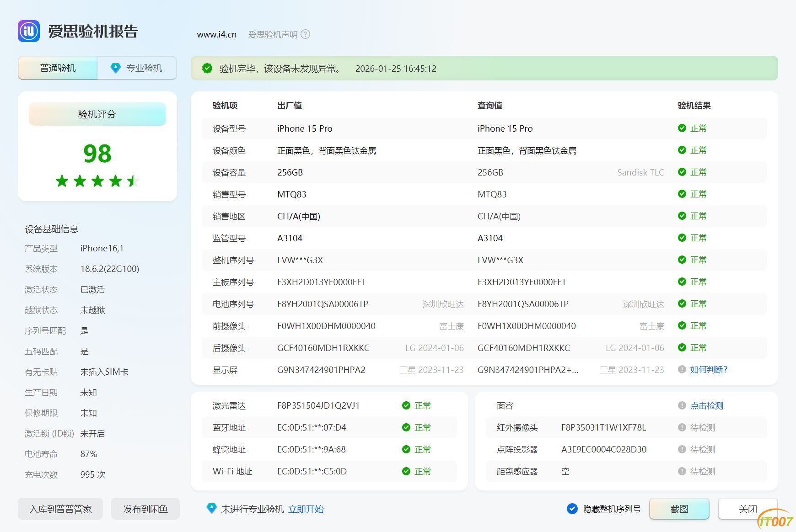This screenshot has height=532, width=796.
Task: Click the inspection timestamp 2026-01-25 16:45:12
Action: [396, 69]
